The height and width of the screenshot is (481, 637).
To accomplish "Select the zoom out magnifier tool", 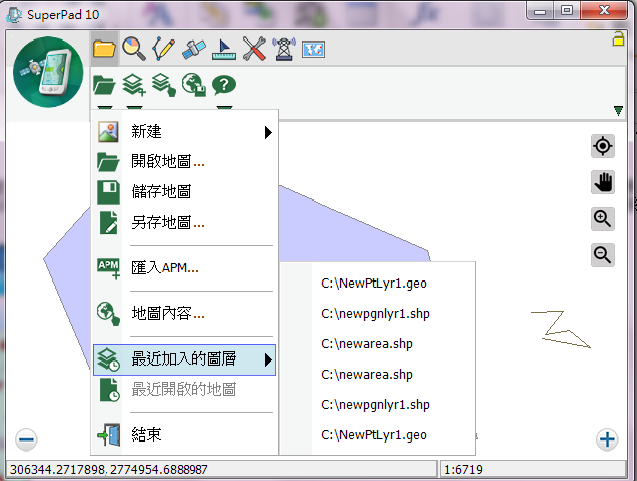I will pos(602,255).
